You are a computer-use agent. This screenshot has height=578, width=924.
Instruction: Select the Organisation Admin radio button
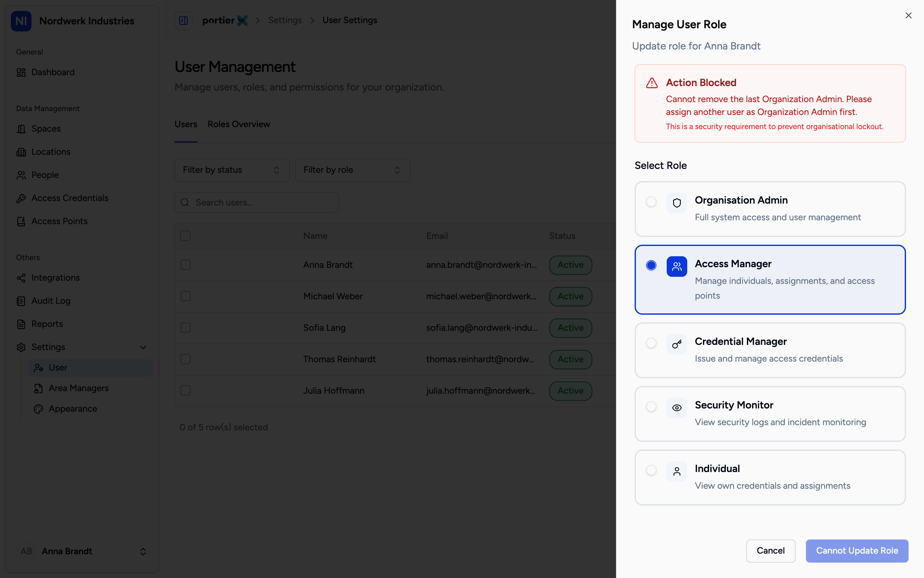click(651, 201)
